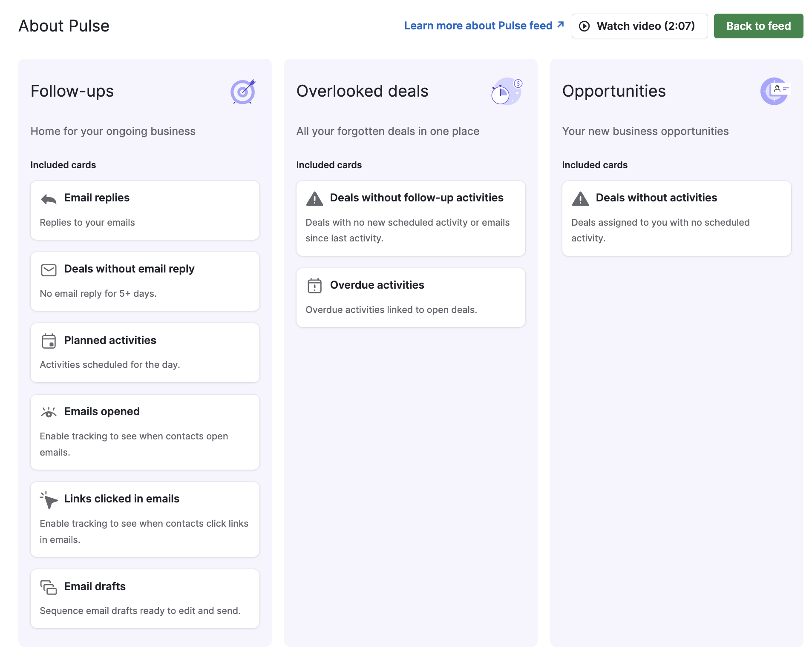Viewport: 812px width, 654px height.
Task: Click the Email replies arrow icon
Action: click(49, 199)
